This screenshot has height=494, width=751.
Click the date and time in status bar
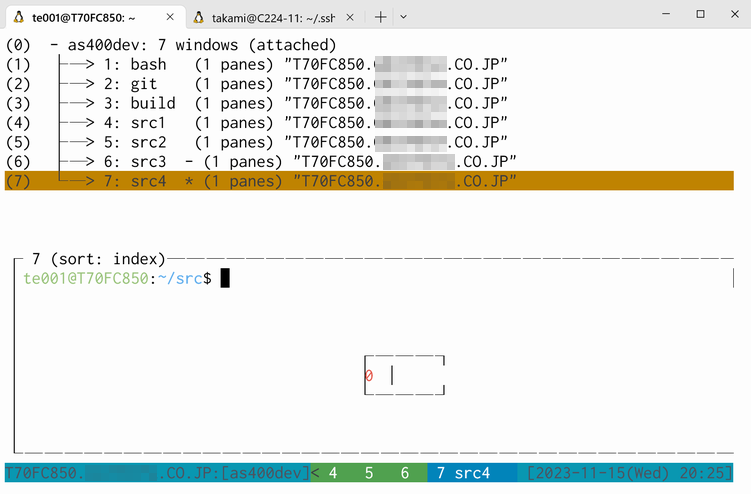click(630, 473)
